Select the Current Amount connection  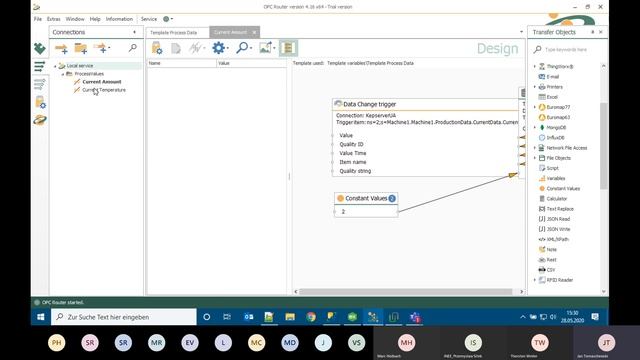click(102, 82)
